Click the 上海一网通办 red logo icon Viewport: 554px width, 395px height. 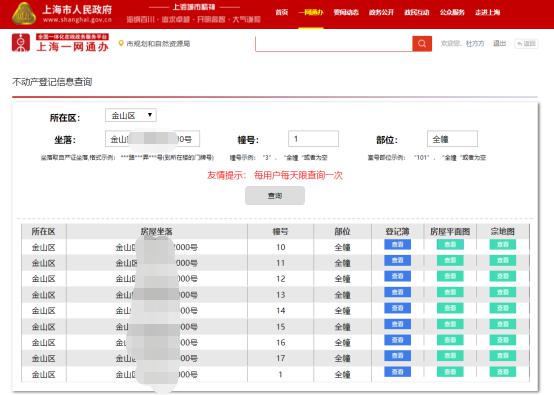point(21,43)
